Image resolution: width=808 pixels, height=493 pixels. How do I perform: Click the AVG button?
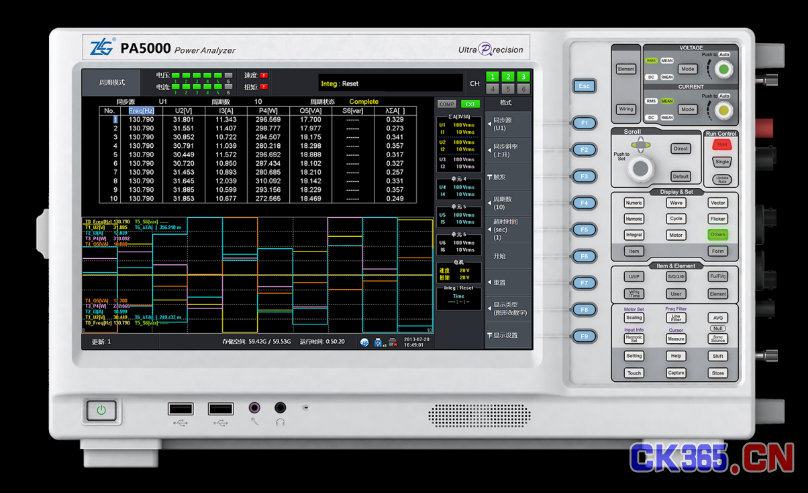click(718, 318)
